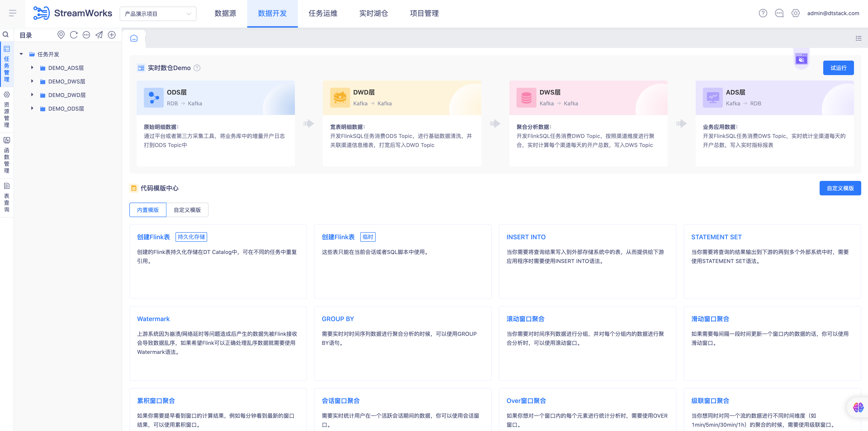Image resolution: width=868 pixels, height=431 pixels.
Task: Click the 试运行 button
Action: point(838,68)
